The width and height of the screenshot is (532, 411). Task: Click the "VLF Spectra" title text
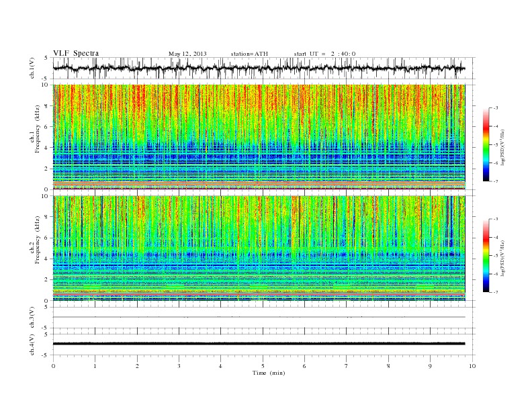pos(76,53)
